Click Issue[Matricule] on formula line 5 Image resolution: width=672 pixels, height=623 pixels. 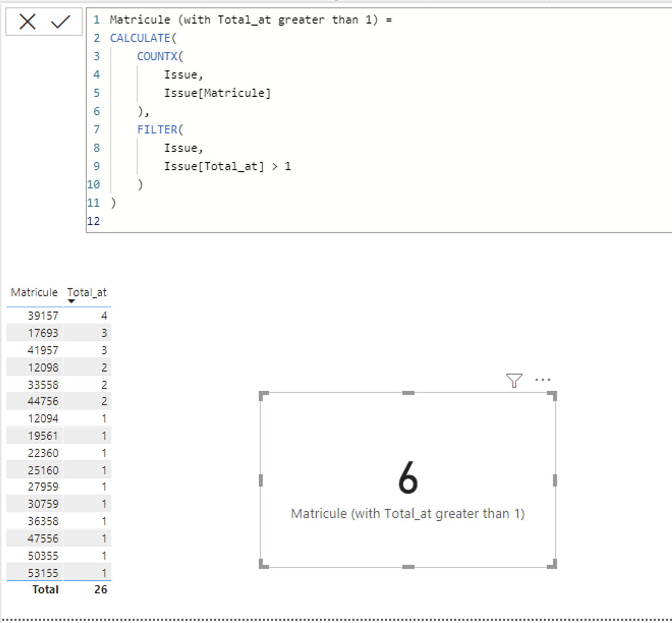pyautogui.click(x=217, y=93)
